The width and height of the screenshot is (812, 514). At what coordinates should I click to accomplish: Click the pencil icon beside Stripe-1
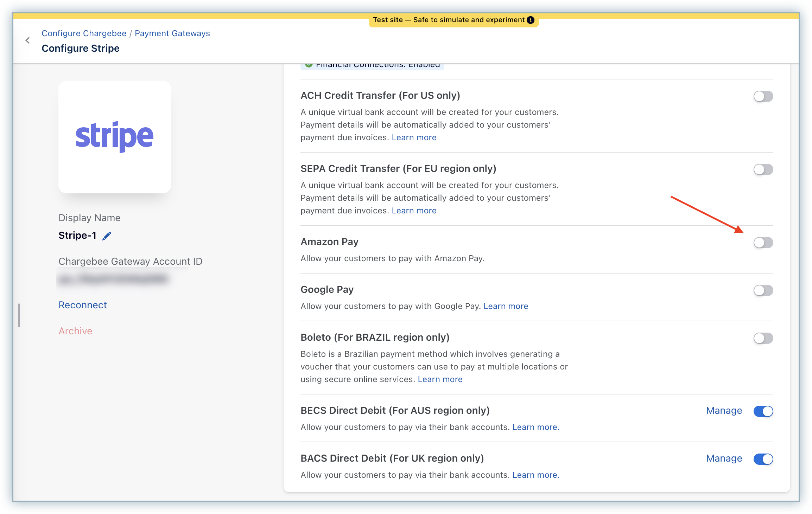pyautogui.click(x=107, y=236)
